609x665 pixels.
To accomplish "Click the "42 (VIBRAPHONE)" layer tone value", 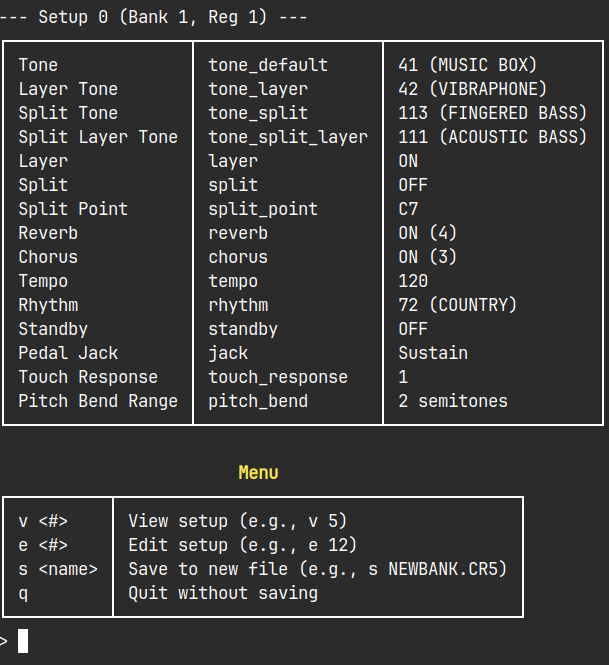I will (x=473, y=89).
